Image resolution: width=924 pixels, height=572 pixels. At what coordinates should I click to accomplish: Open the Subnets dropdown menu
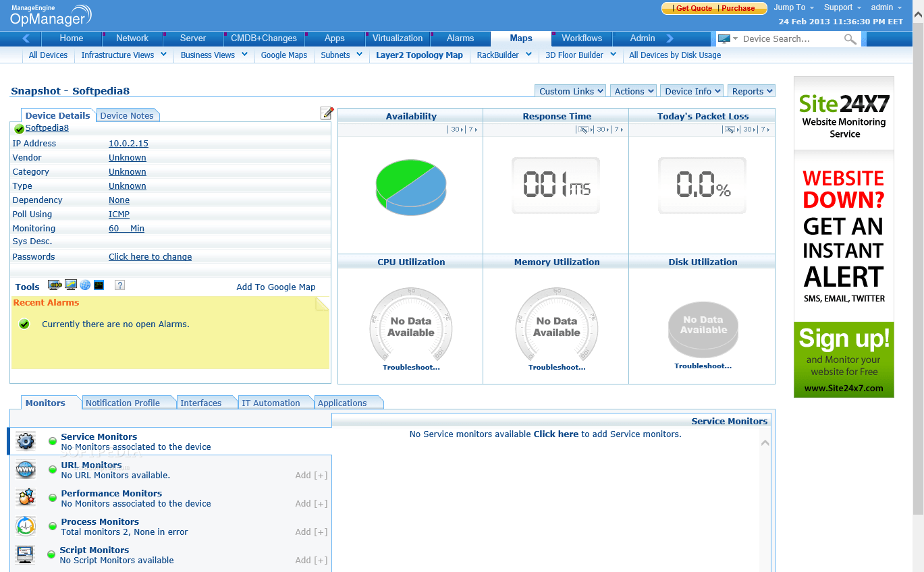341,55
